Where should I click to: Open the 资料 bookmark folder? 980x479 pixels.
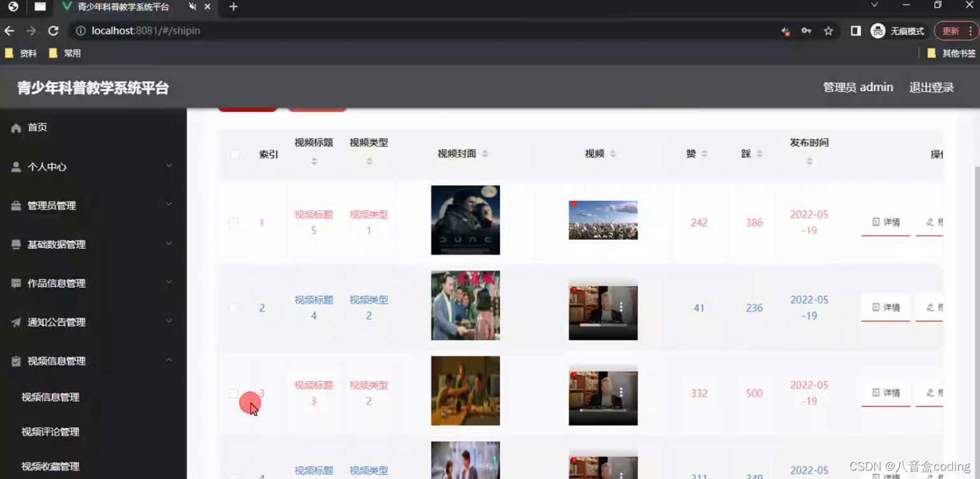tap(21, 53)
